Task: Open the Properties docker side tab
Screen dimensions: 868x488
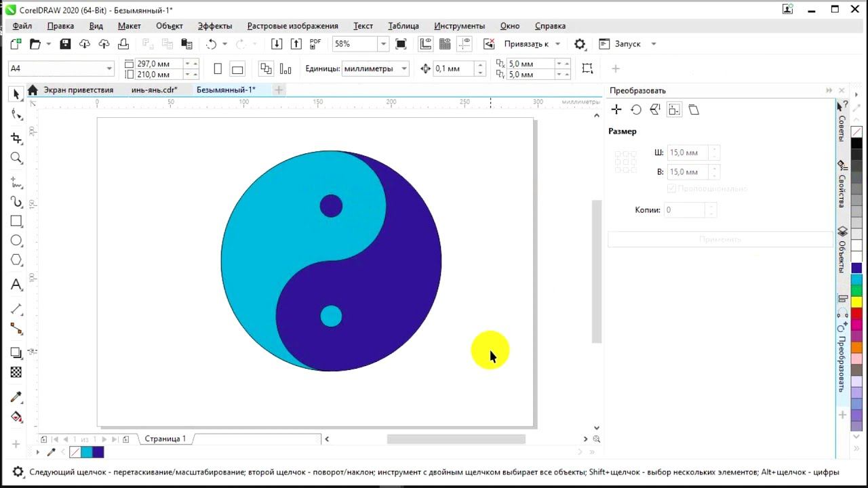Action: 842,184
